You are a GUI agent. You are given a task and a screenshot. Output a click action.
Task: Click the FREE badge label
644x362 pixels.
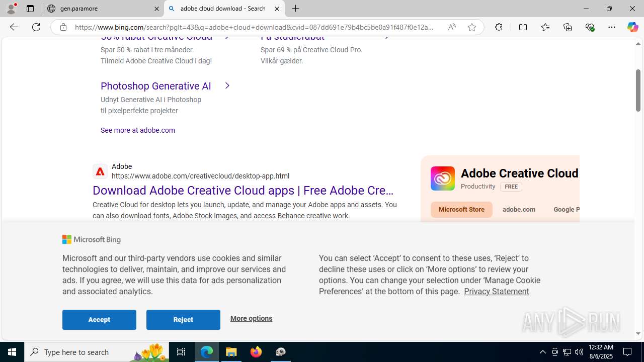511,187
